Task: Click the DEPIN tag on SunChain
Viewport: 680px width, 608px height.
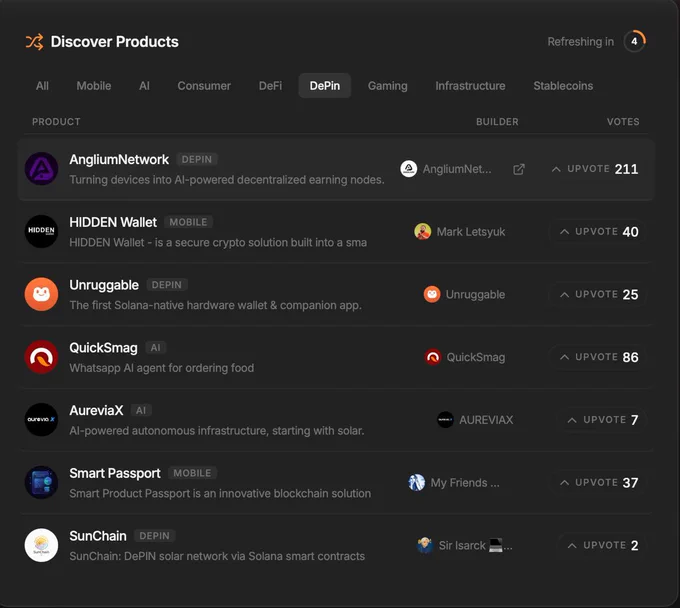Action: [154, 536]
